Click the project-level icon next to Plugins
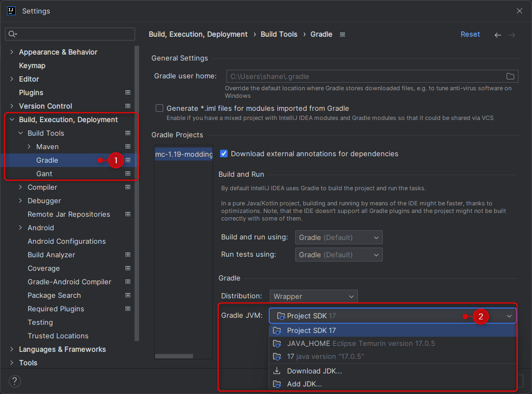Viewport: 532px width, 394px height. tap(128, 92)
